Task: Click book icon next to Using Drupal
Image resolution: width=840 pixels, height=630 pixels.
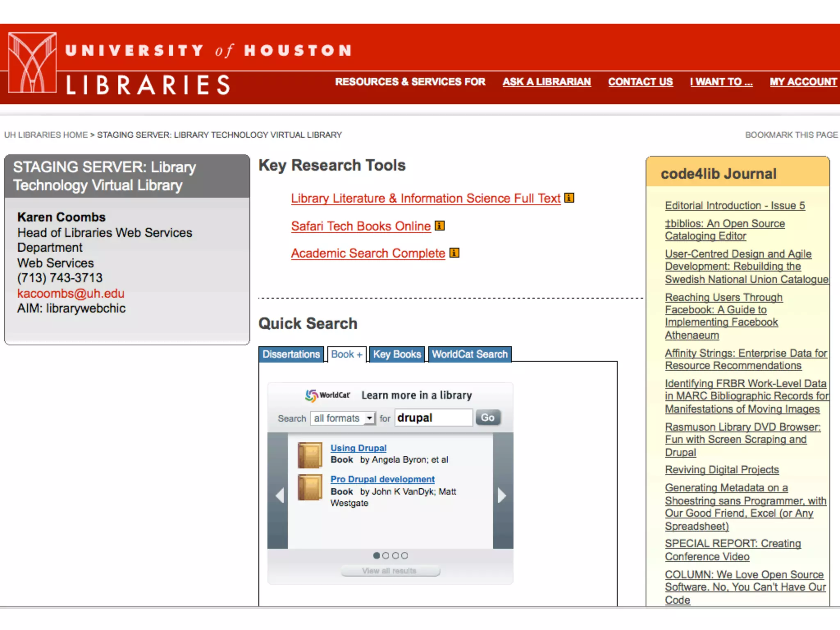Action: [x=310, y=455]
